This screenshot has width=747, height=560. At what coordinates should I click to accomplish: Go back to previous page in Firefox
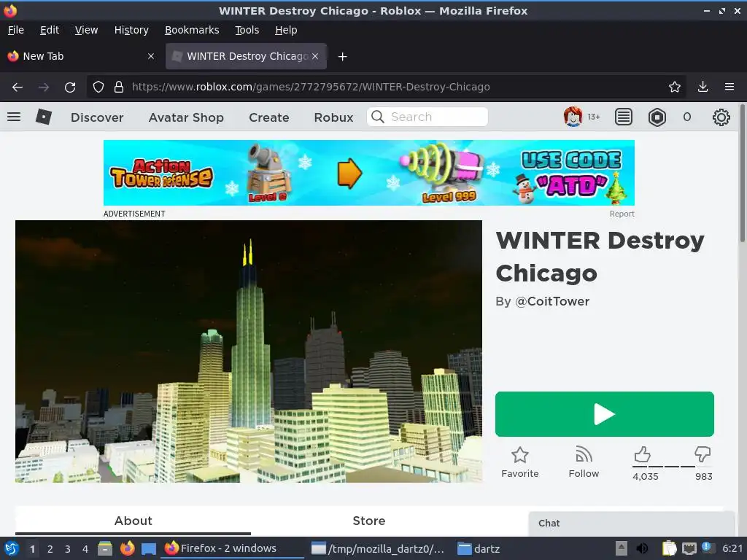(18, 87)
